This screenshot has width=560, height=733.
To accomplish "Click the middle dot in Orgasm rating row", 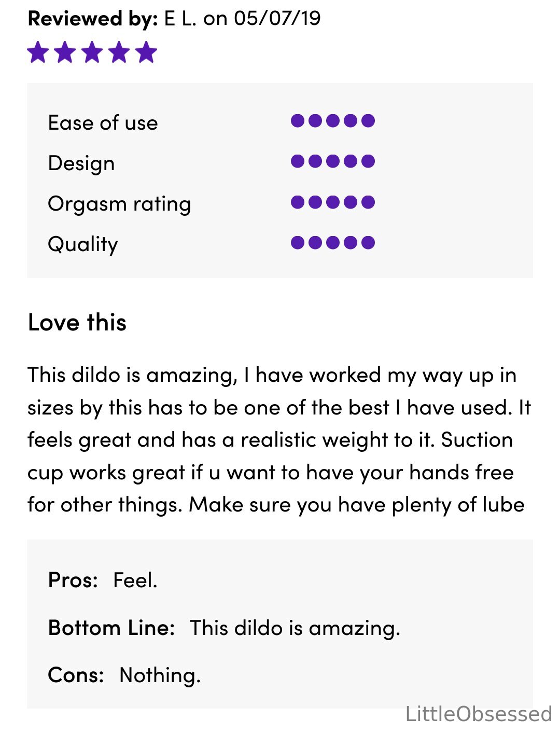I will 333,202.
